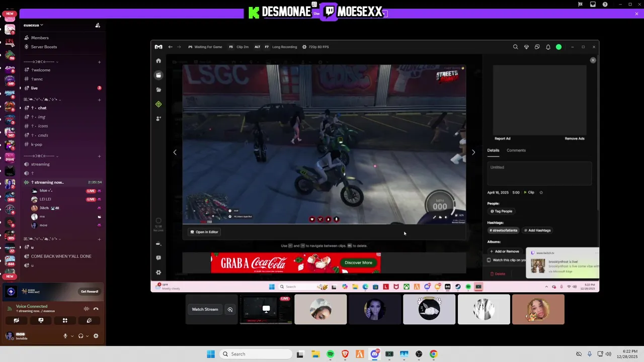
Task: Click the Untitled clip title field
Action: tap(539, 173)
